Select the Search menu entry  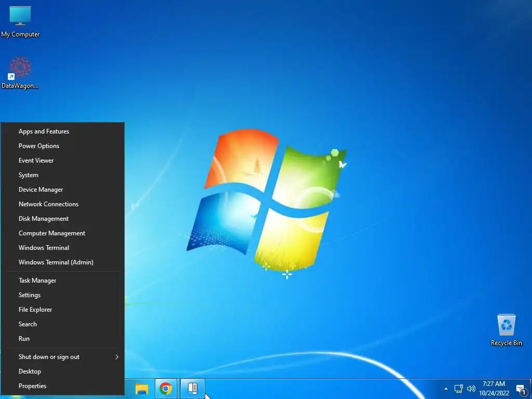[x=63, y=324]
